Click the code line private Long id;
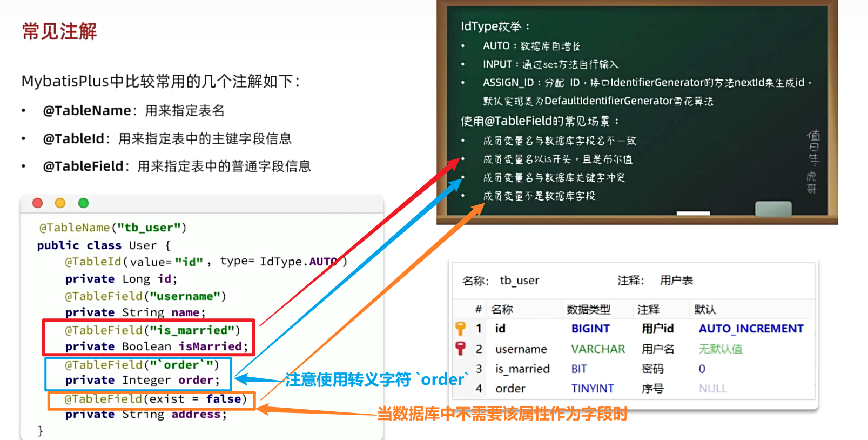This screenshot has width=868, height=440. coord(121,279)
